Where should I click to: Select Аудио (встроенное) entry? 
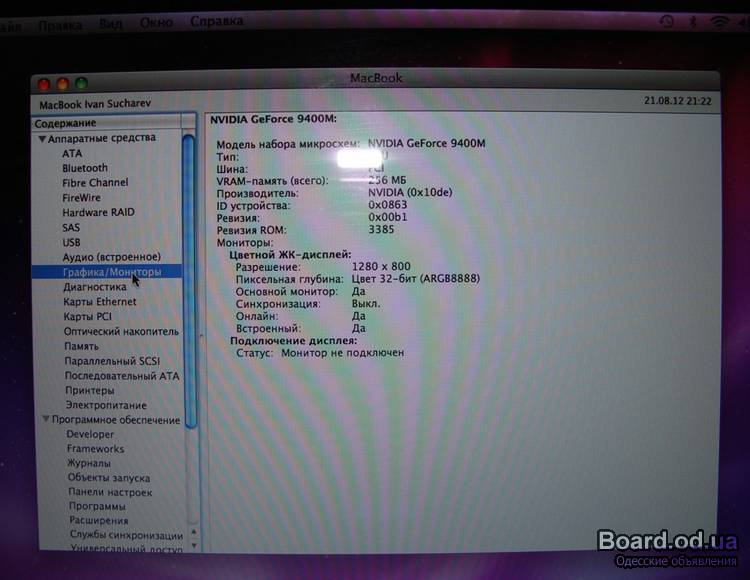pos(111,257)
